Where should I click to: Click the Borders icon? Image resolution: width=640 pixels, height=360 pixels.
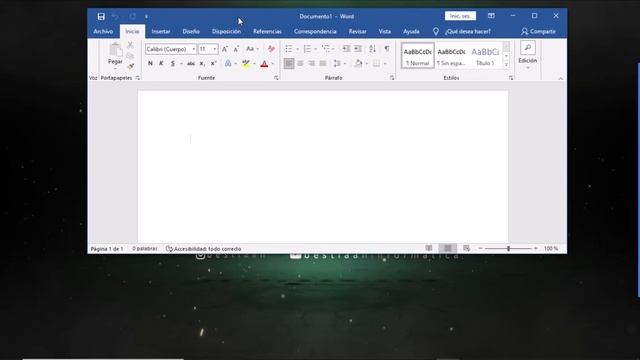(x=376, y=63)
